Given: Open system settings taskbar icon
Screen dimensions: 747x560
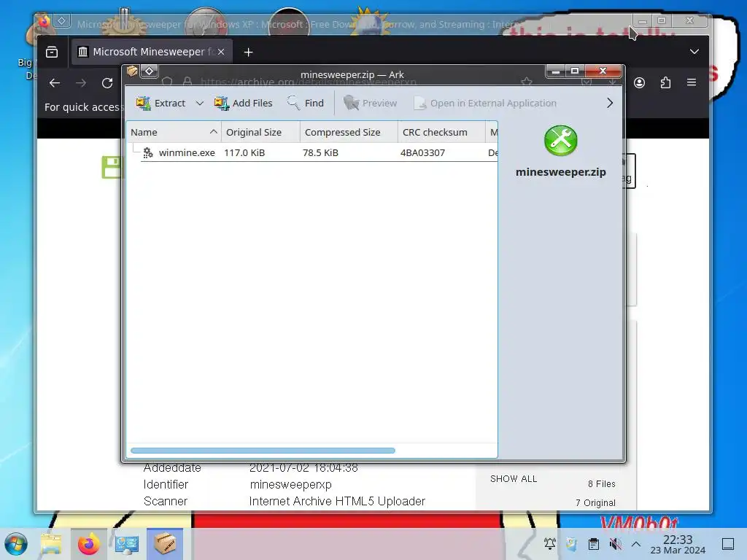Looking at the screenshot, I should [x=127, y=544].
